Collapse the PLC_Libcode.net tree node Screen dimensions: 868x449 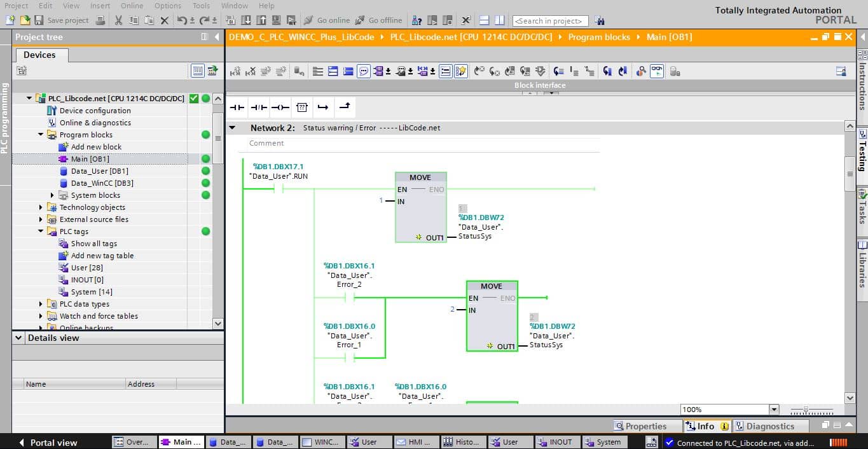29,99
